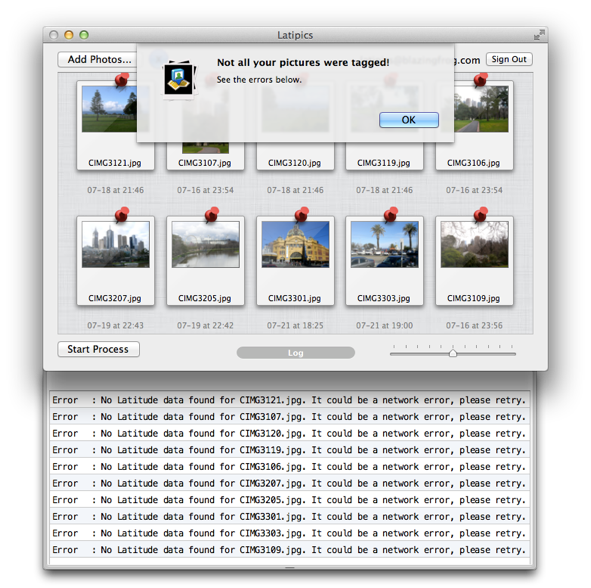Select the log error row for CIMG3205.jpg

pos(289,500)
